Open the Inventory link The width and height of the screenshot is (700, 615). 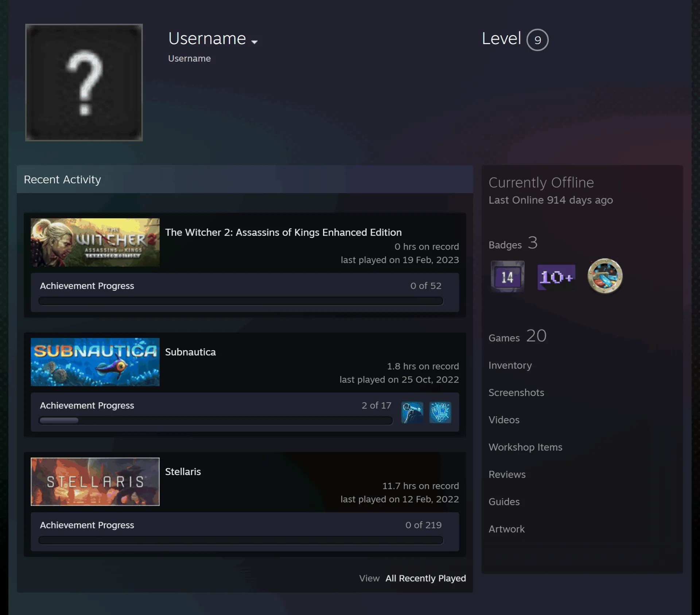[510, 365]
